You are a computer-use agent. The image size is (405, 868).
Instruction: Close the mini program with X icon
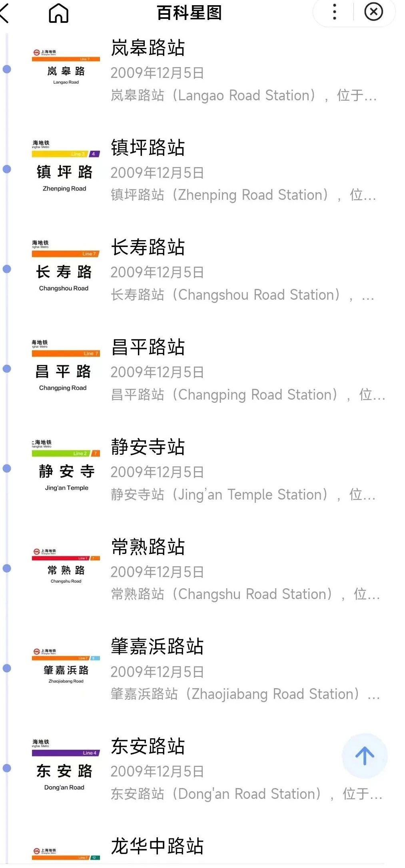[373, 12]
